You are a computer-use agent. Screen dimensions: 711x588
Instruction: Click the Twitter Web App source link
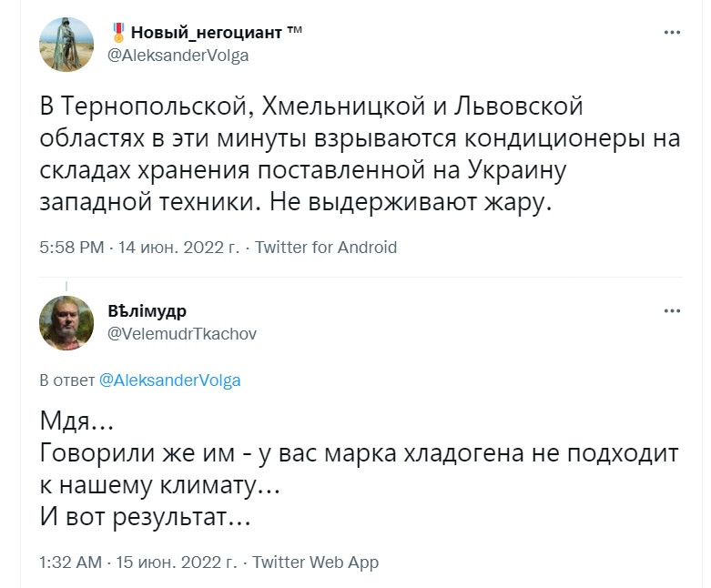[315, 562]
